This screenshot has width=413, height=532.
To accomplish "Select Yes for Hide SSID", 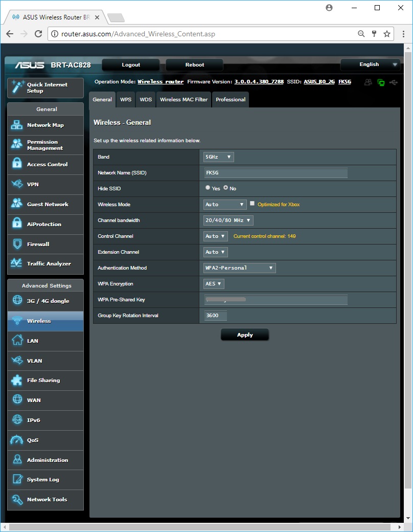I will pos(208,188).
